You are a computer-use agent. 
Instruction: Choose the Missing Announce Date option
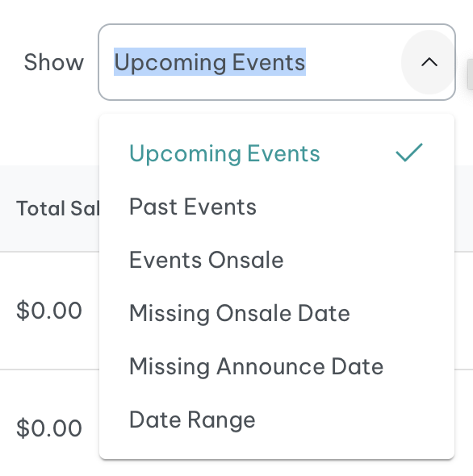click(277, 366)
